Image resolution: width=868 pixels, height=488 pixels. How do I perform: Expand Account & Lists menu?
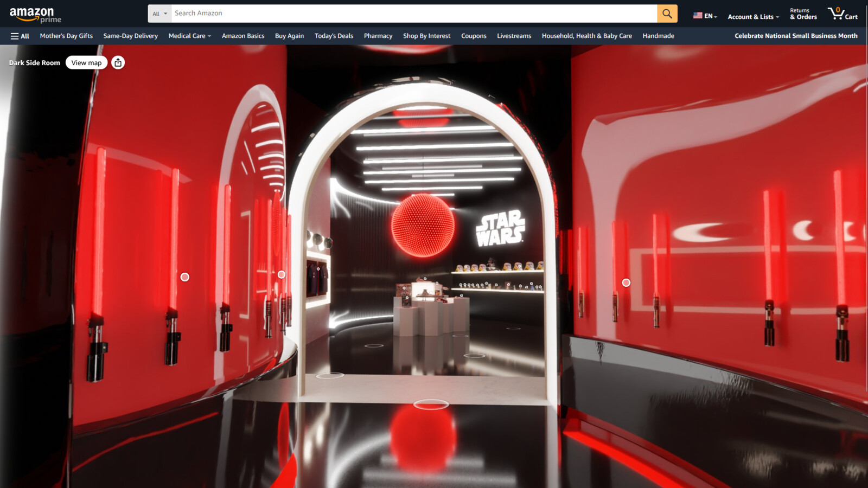pyautogui.click(x=753, y=17)
